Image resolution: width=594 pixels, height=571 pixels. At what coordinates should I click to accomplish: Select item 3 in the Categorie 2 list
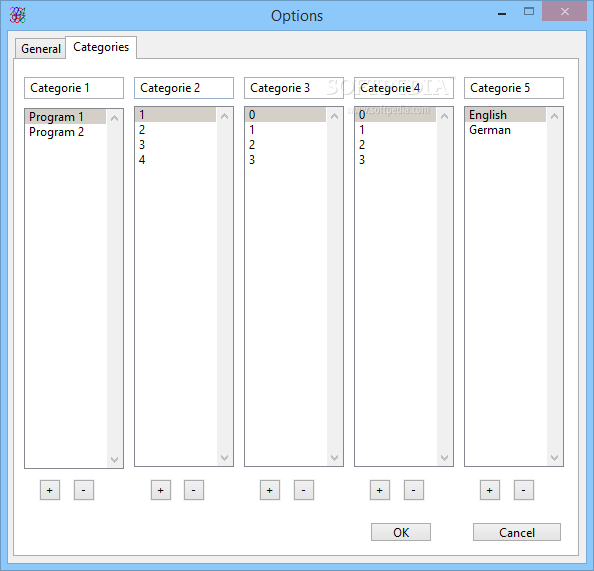tap(175, 145)
